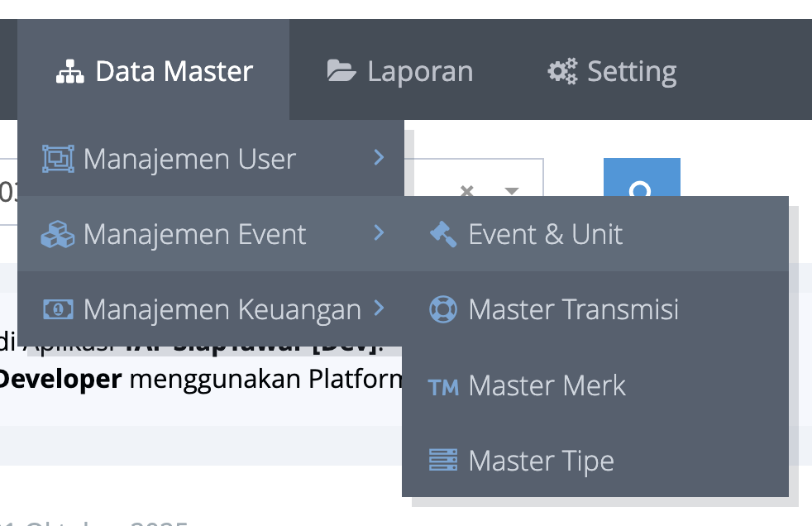Open the Setting menu

[613, 71]
